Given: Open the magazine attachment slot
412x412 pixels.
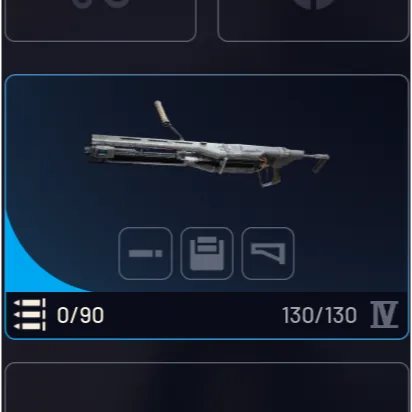Looking at the screenshot, I should pyautogui.click(x=207, y=253).
